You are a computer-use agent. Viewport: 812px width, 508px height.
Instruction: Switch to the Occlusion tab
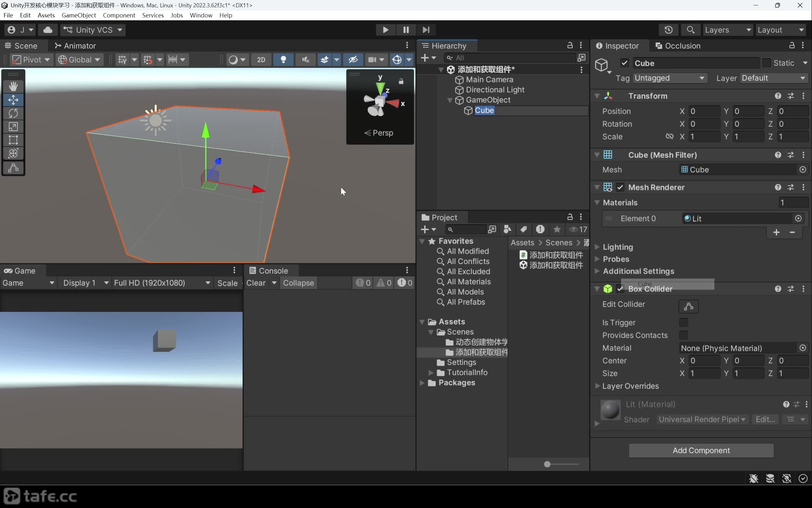click(678, 46)
